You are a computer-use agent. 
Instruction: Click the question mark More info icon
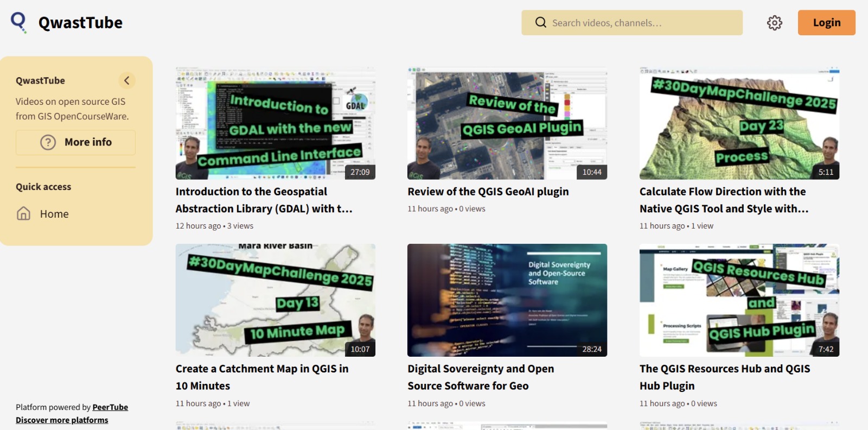click(48, 142)
